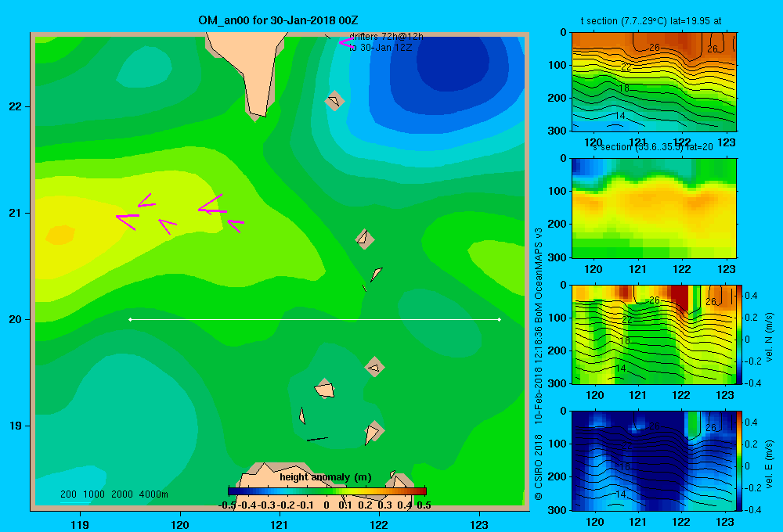Viewport: 783px width, 532px height.
Task: Click the Taiwan southern tip landmass at top of map
Action: pyautogui.click(x=252, y=70)
